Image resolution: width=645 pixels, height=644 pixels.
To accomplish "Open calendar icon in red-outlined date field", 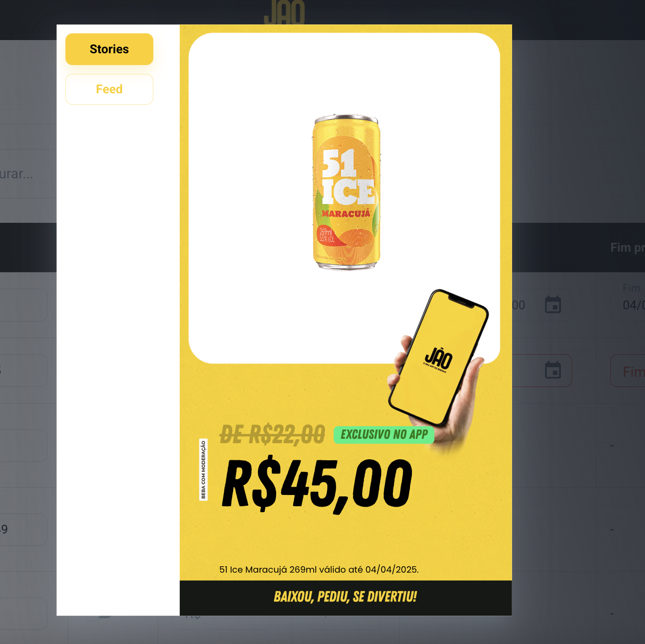I will pos(553,370).
